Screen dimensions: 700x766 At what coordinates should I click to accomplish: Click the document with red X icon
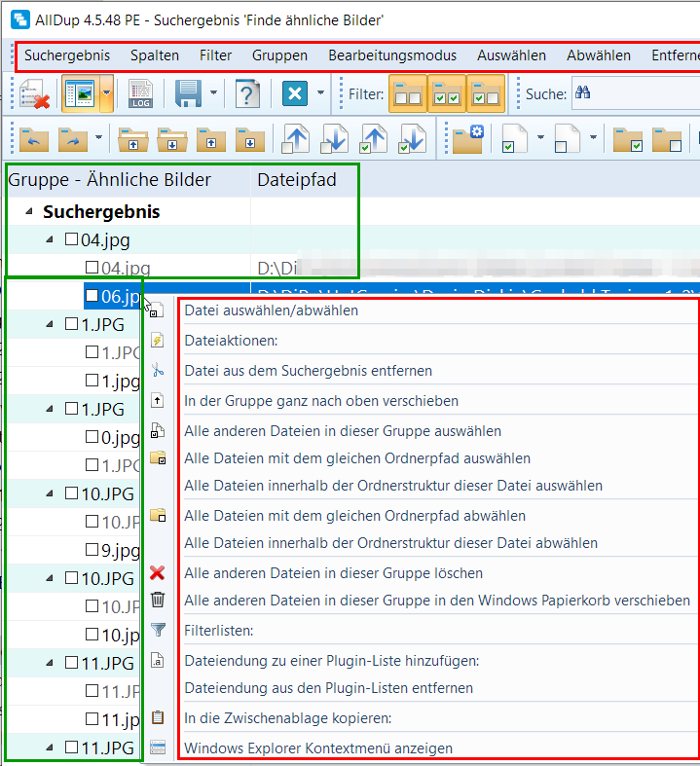(x=34, y=94)
